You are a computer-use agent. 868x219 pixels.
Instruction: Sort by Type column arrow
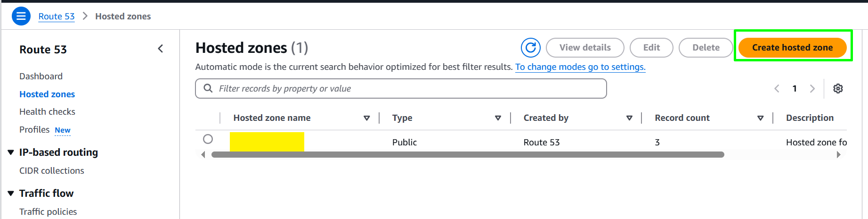498,118
